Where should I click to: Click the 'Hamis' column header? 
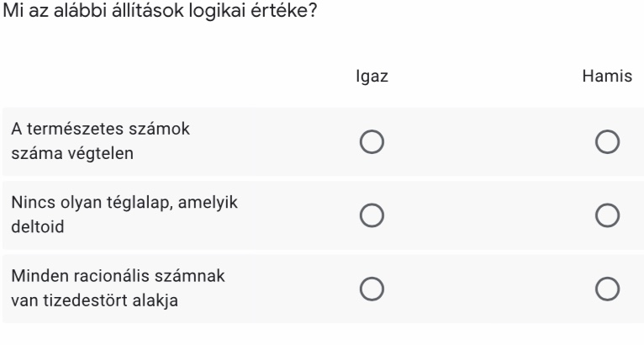point(606,76)
